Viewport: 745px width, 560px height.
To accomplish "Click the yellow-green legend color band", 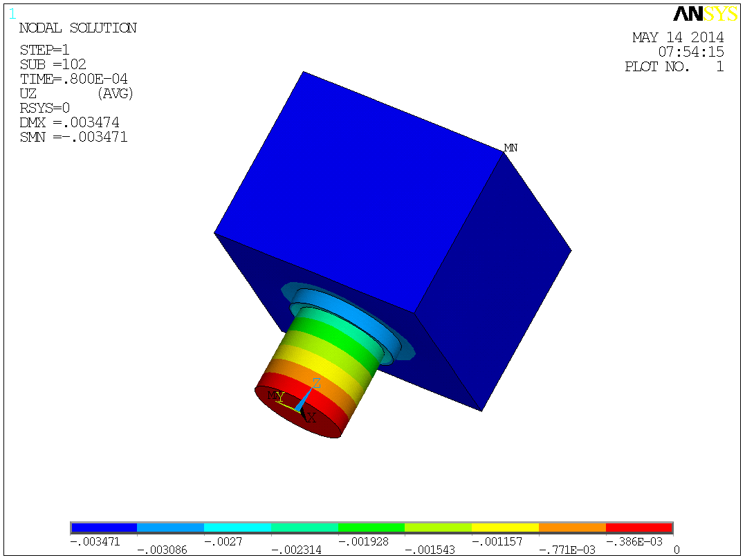I will pos(438,528).
